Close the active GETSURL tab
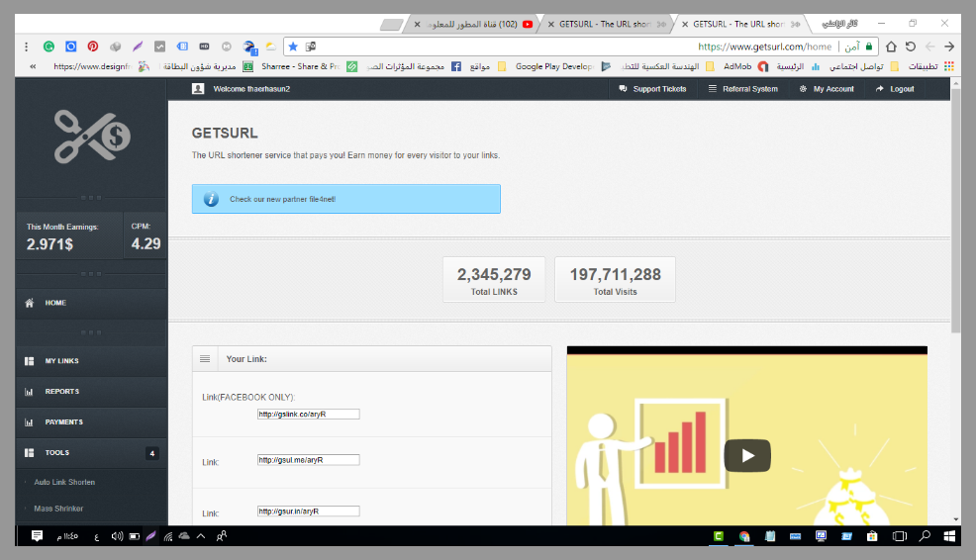This screenshot has height=560, width=976. click(x=685, y=25)
